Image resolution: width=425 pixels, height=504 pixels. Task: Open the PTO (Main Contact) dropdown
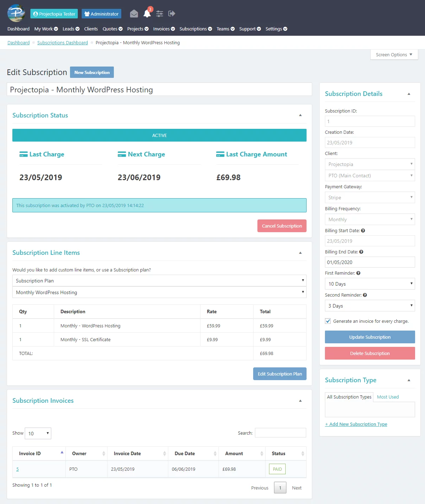pos(370,176)
